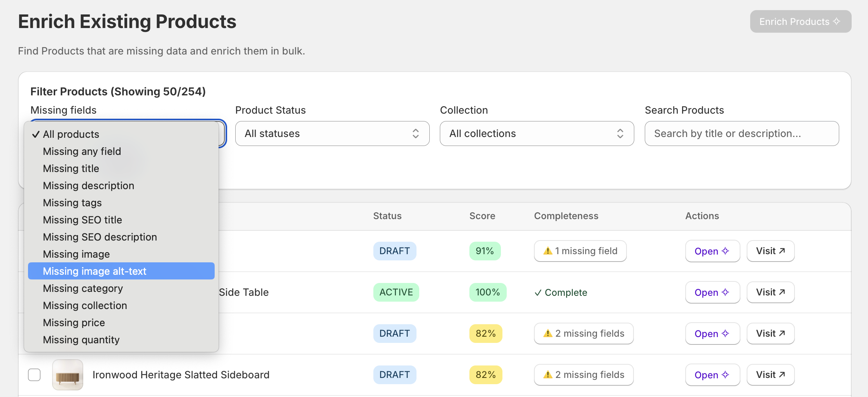The image size is (868, 397).
Task: Click the yellow 82% score badge for Ironwood Sideboard
Action: click(x=485, y=374)
